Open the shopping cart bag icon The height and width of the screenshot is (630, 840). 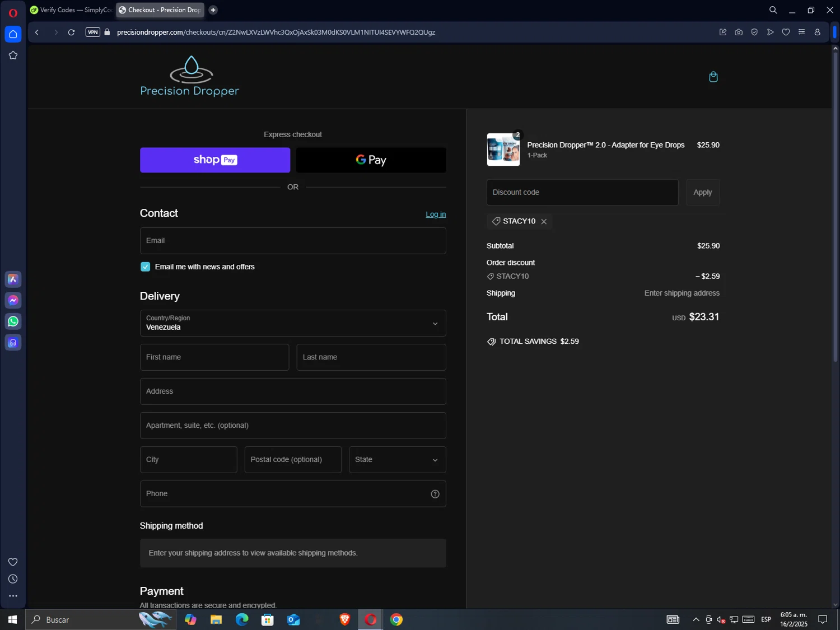[713, 77]
